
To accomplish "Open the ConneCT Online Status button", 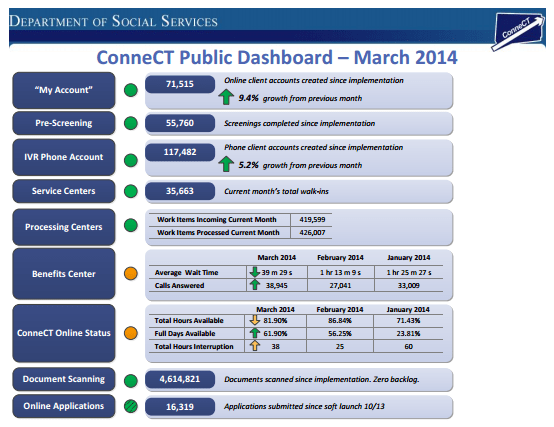I will point(64,333).
